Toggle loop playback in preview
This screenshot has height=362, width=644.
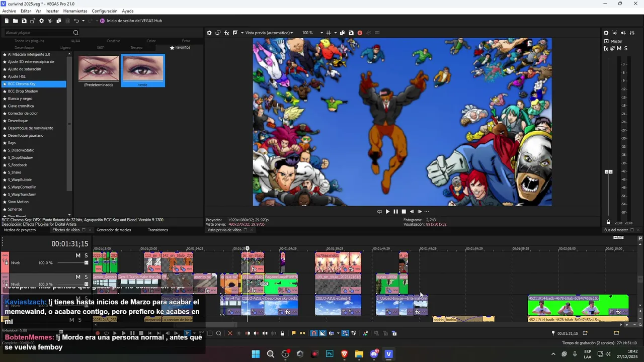pyautogui.click(x=379, y=212)
